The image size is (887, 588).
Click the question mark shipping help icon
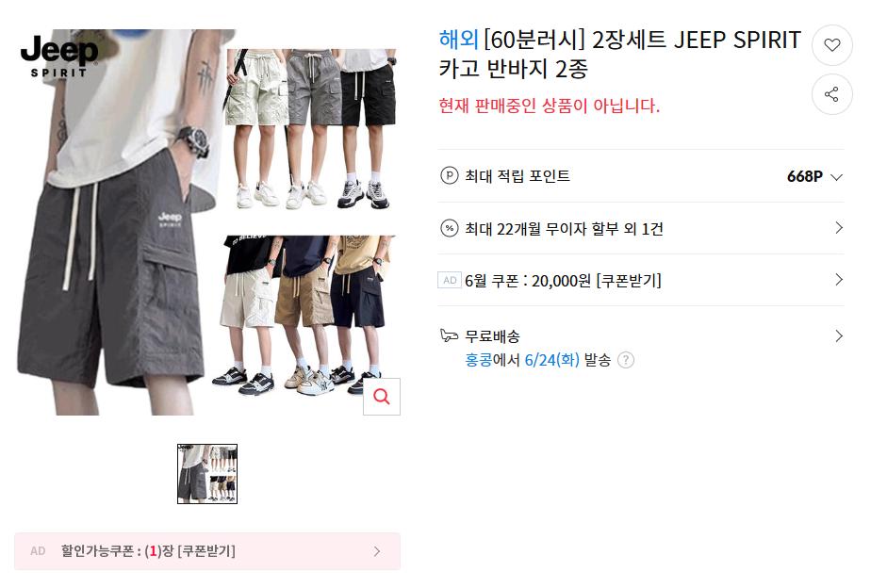pos(626,360)
